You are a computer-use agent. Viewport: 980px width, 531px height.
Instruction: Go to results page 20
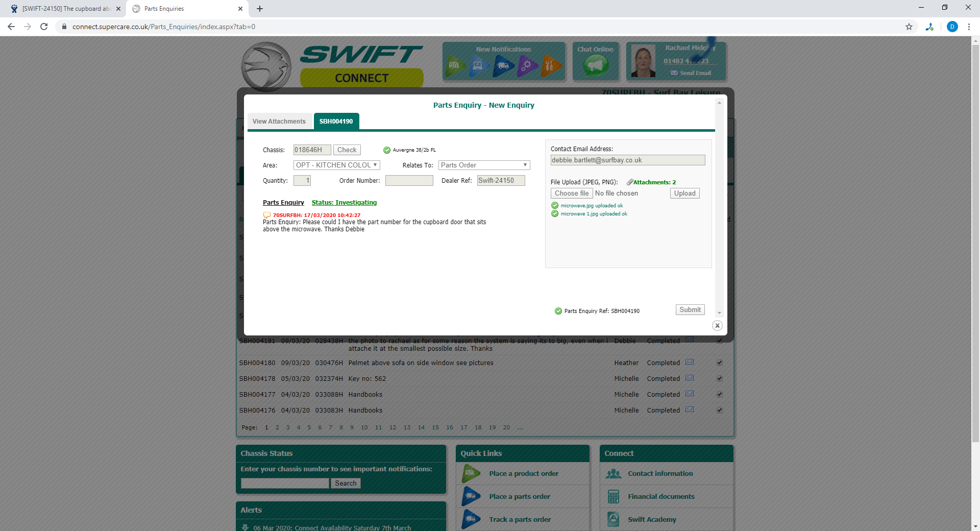(506, 427)
